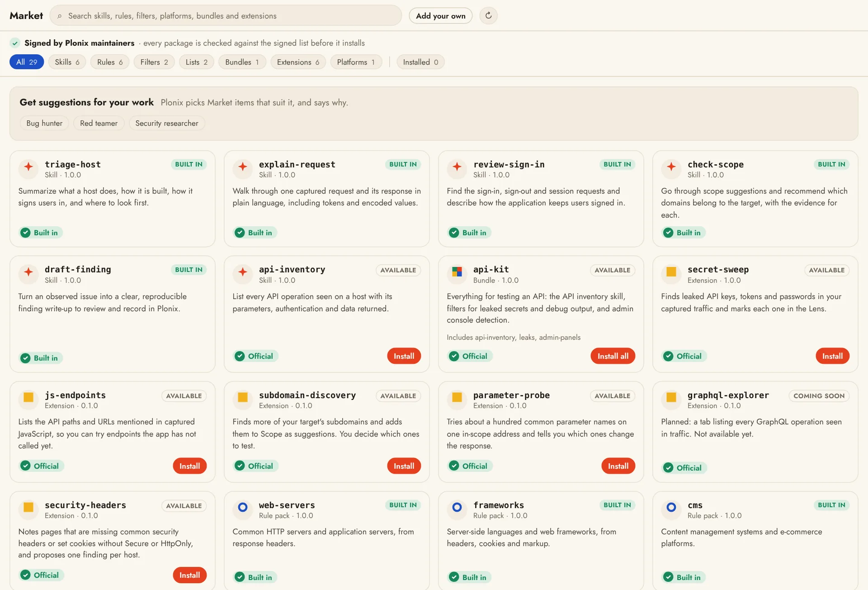Click the security-headers extension icon
The height and width of the screenshot is (590, 868).
(28, 508)
